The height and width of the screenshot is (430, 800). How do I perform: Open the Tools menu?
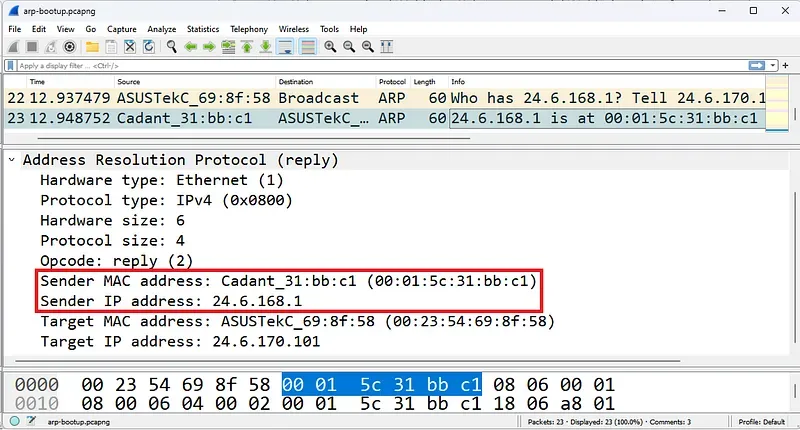click(329, 29)
